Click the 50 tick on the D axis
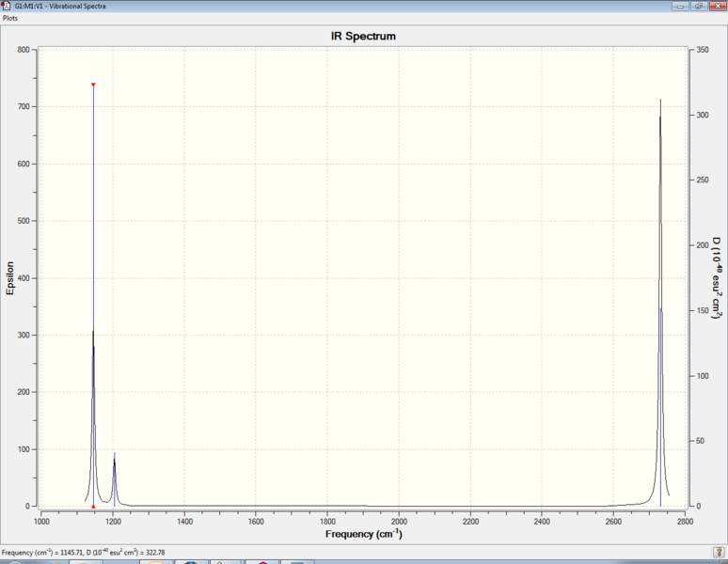This screenshot has height=564, width=728. (x=700, y=441)
